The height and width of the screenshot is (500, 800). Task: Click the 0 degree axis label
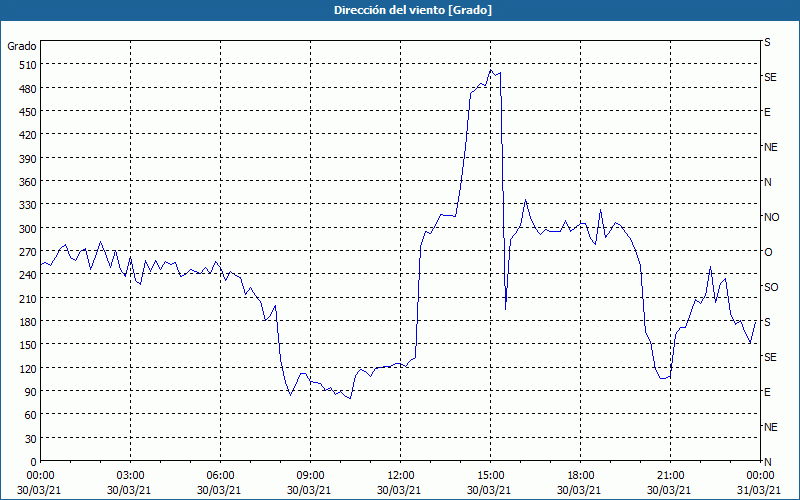[34, 462]
